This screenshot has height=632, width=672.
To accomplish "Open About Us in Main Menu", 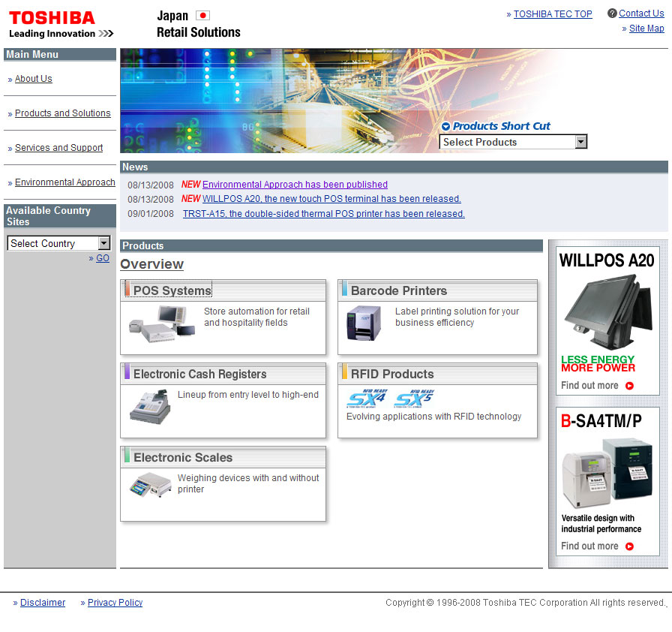I will [x=34, y=79].
